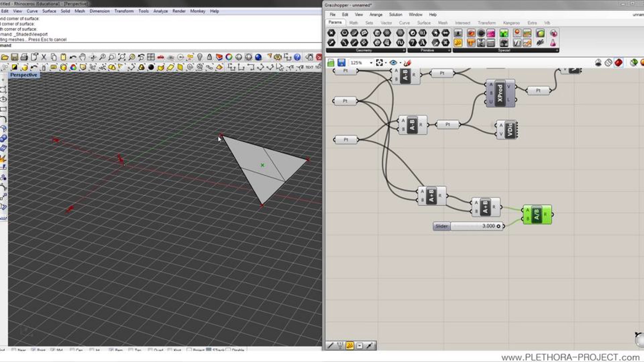The height and width of the screenshot is (362, 644).
Task: Activate the Zoom Extents icon in Rhino
Action: click(x=122, y=57)
